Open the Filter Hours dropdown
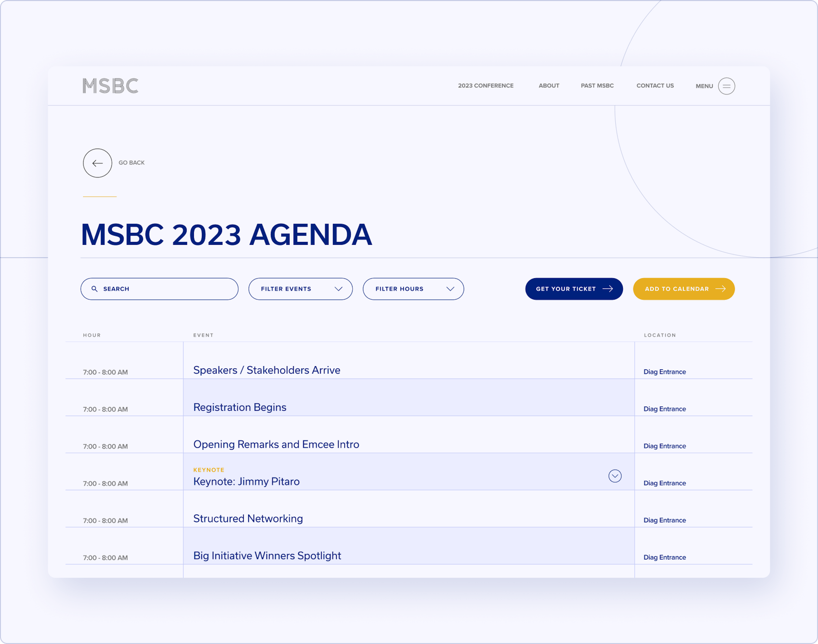Screen dimensions: 818x644 (413, 289)
